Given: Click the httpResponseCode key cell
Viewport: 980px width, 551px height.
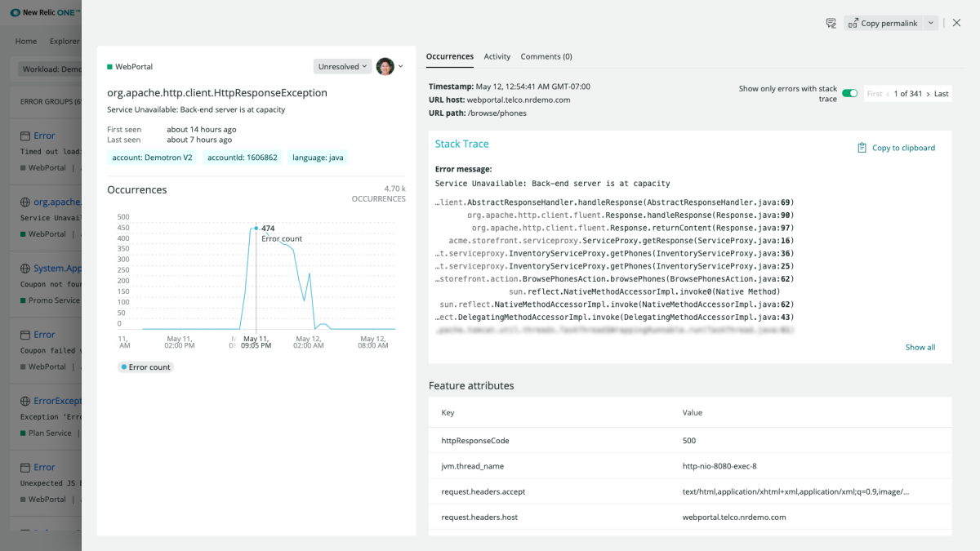Looking at the screenshot, I should (475, 441).
